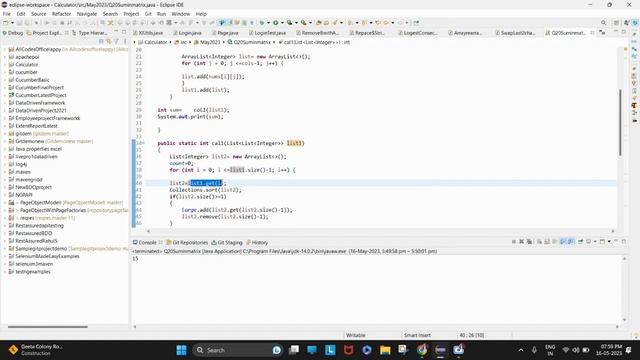The width and height of the screenshot is (640, 360).
Task: Switch to the Debug view tab
Action: (13, 33)
